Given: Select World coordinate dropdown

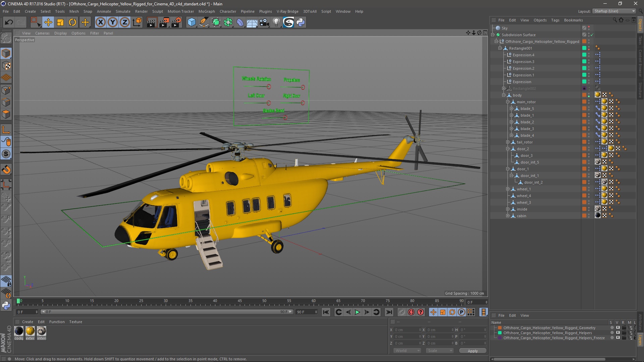Looking at the screenshot, I should click(405, 351).
